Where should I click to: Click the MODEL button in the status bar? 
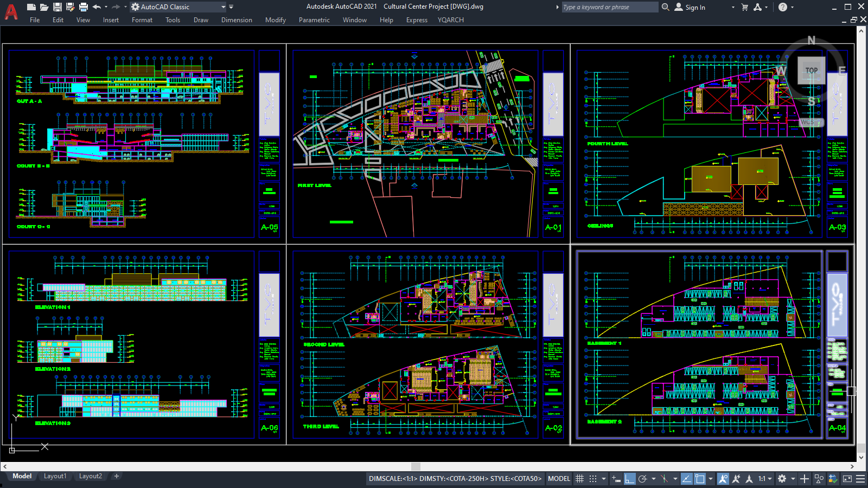[558, 479]
